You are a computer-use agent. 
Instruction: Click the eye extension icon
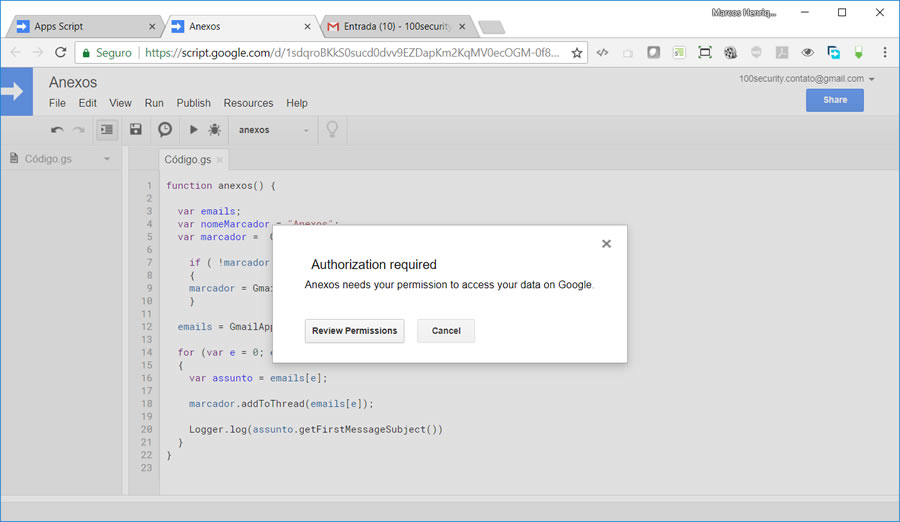coord(808,52)
